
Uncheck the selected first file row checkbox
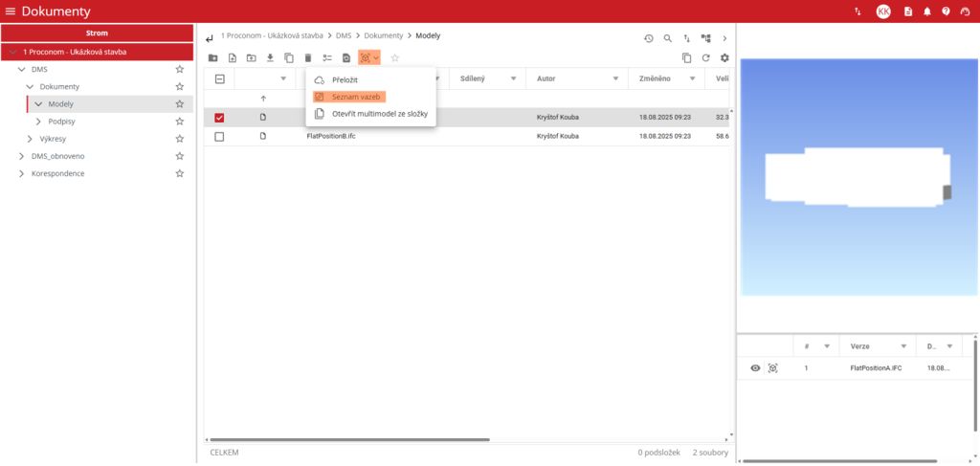[x=219, y=118]
